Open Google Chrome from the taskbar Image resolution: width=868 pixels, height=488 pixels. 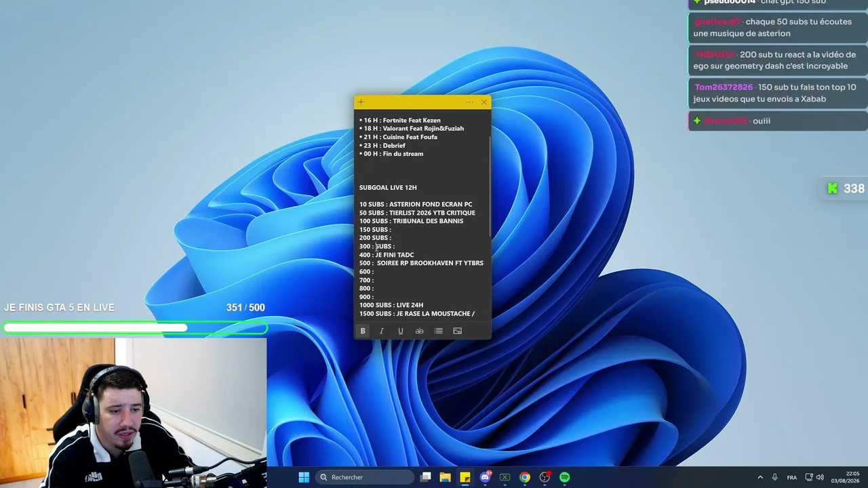[x=525, y=477]
